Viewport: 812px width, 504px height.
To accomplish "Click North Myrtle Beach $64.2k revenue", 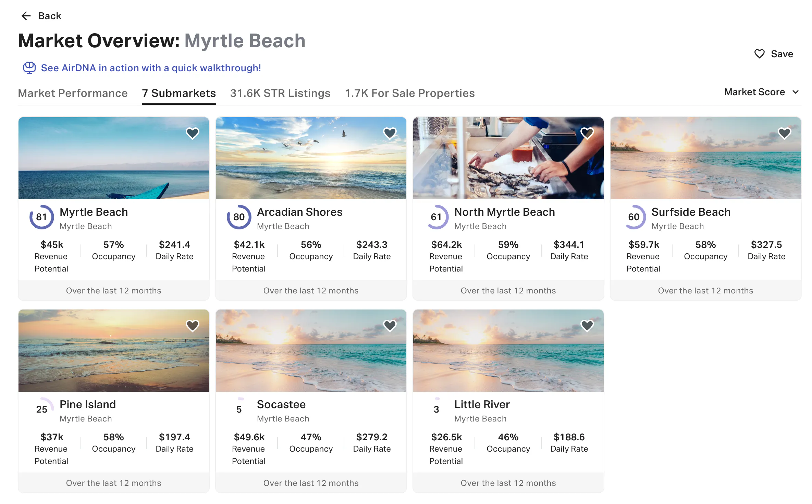I will [446, 244].
